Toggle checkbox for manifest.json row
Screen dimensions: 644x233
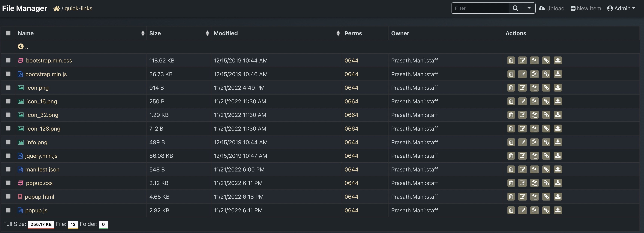pos(8,169)
